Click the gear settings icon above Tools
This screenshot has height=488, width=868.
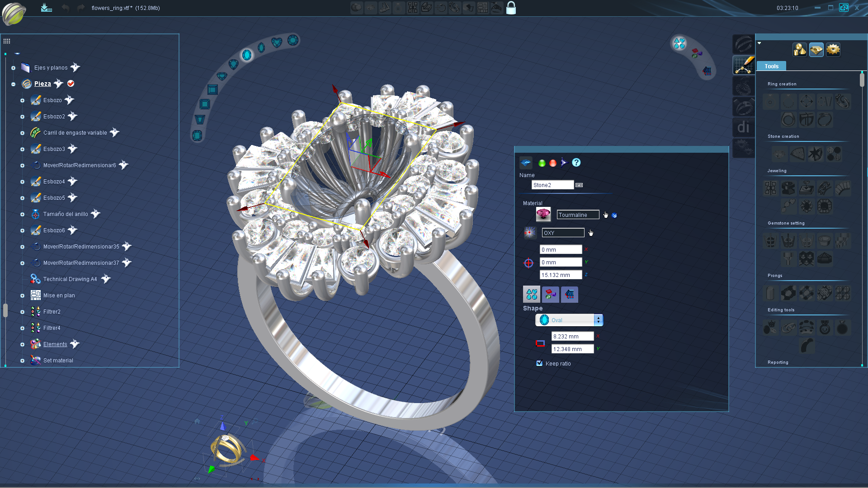(x=833, y=50)
